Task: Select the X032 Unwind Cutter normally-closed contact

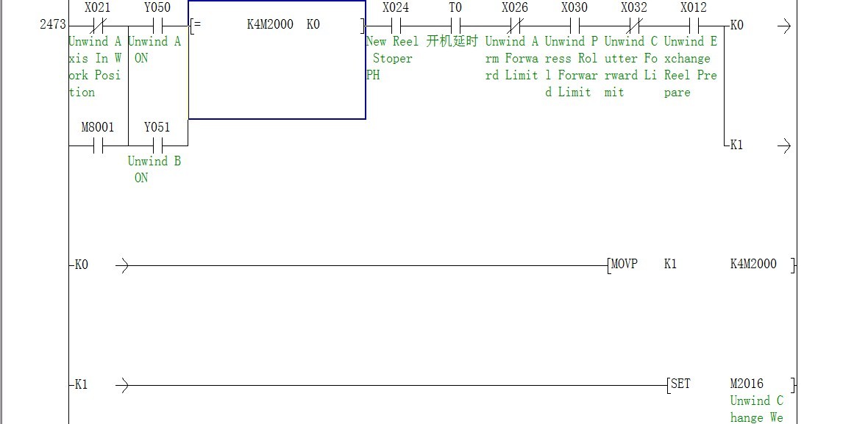Action: click(x=633, y=26)
